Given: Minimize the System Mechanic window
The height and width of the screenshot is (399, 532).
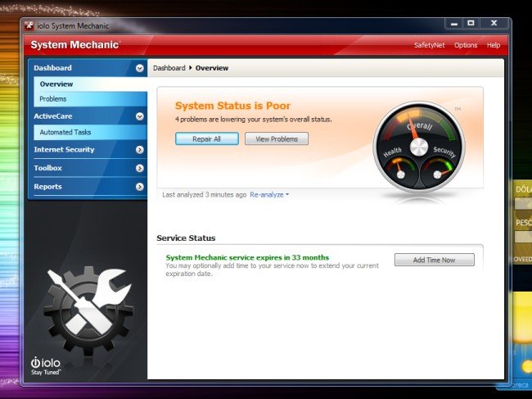Looking at the screenshot, I should (x=454, y=24).
